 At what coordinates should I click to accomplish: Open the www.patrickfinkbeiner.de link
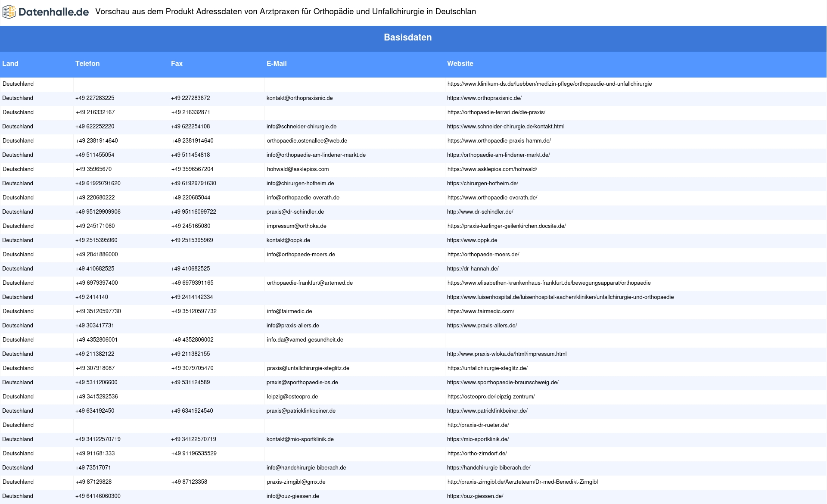tap(487, 411)
